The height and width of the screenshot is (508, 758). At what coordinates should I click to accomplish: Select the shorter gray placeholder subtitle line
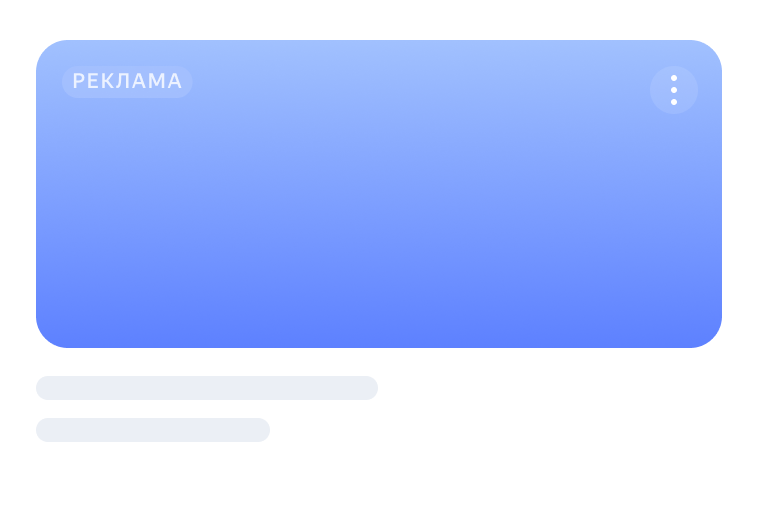pos(153,430)
